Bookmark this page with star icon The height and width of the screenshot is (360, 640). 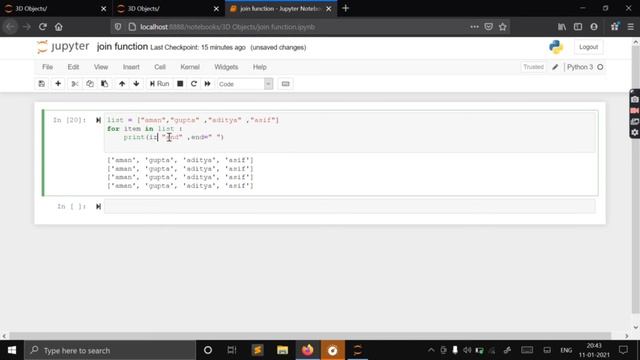click(502, 27)
